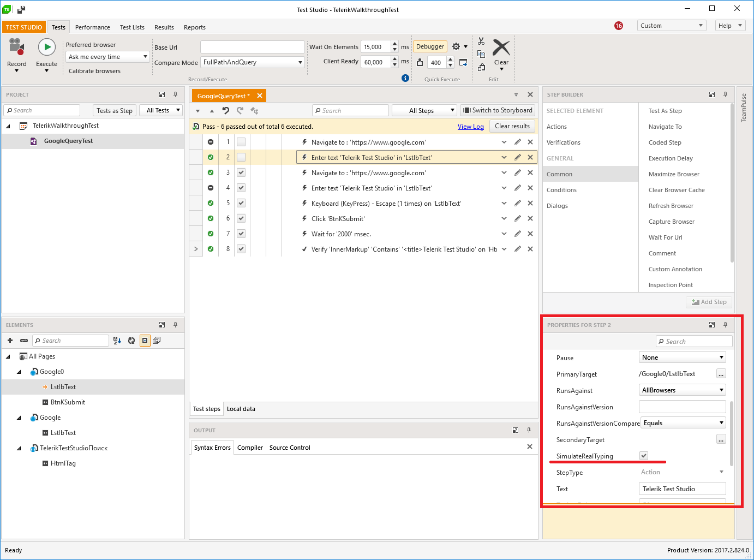Click the plus icon in Elements panel

(x=10, y=341)
